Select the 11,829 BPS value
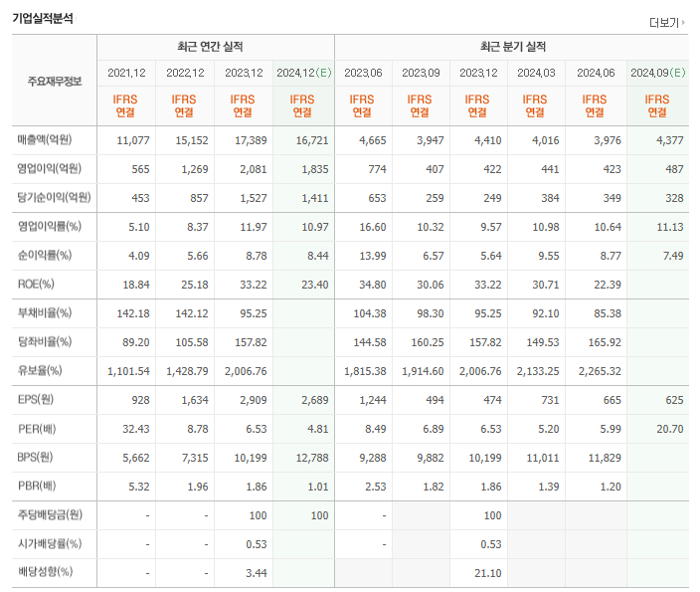This screenshot has height=592, width=700. (605, 458)
